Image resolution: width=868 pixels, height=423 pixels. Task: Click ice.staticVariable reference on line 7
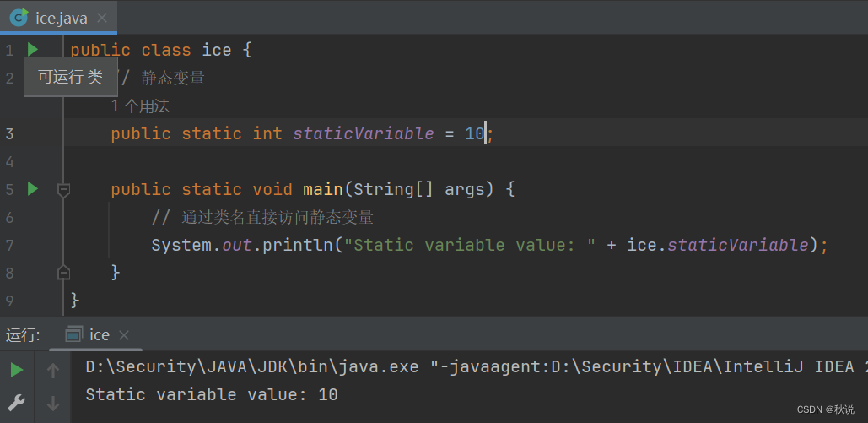point(718,245)
